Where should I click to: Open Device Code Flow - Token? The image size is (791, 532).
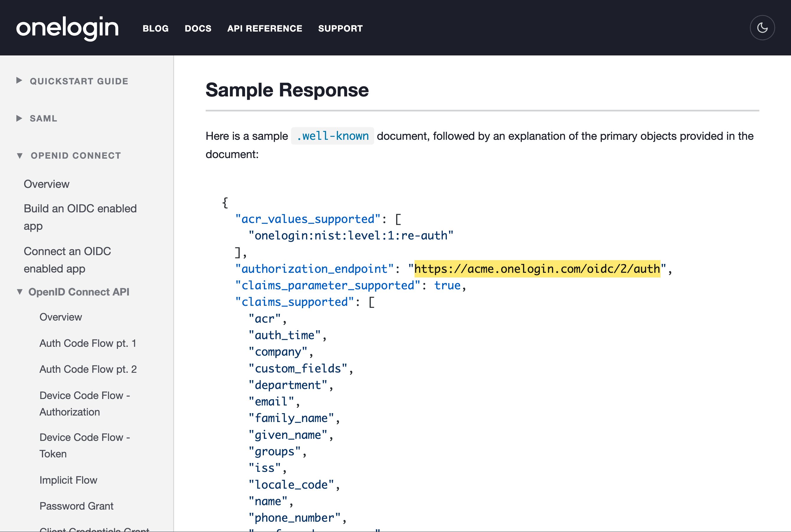pyautogui.click(x=85, y=446)
